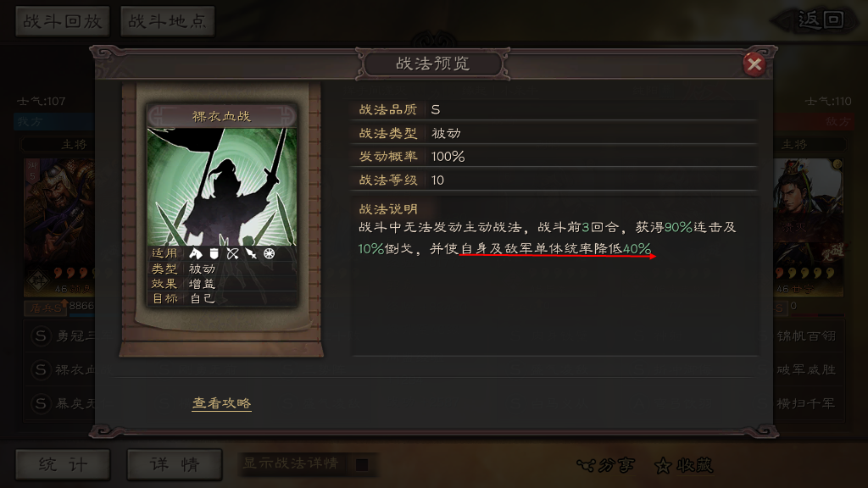Image resolution: width=868 pixels, height=488 pixels.
Task: Click the spear troop icon in 适用 row
Action: click(x=251, y=253)
